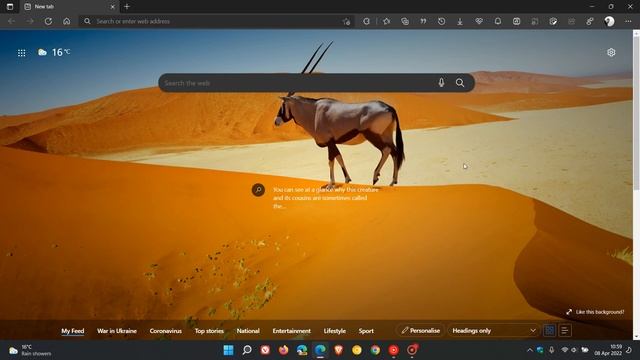Open Windows taskbar Search
This screenshot has width=640, height=360.
point(247,350)
